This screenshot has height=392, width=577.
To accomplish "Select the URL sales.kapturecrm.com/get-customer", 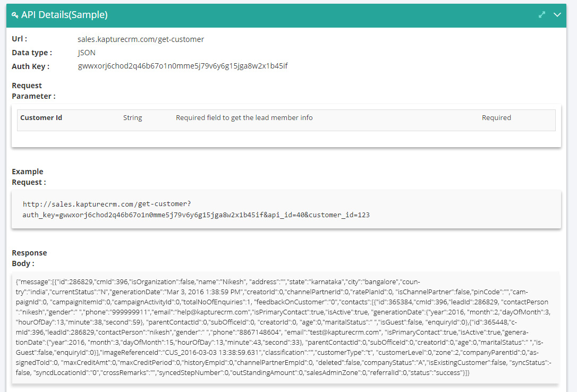I will pyautogui.click(x=141, y=39).
